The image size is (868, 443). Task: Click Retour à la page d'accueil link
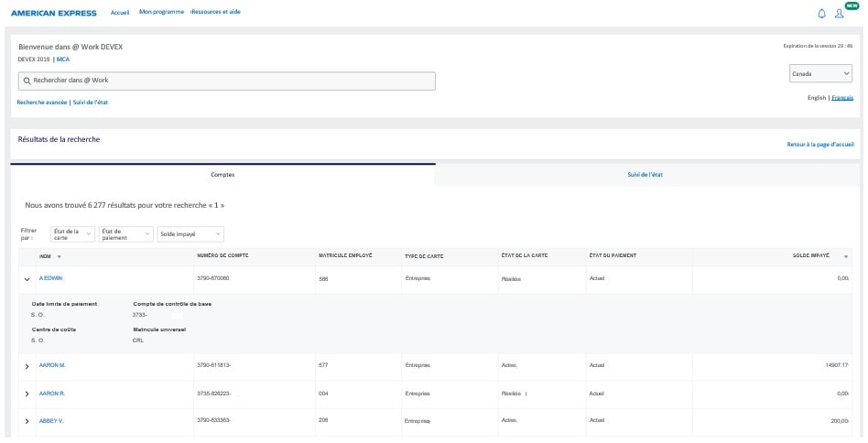[819, 145]
